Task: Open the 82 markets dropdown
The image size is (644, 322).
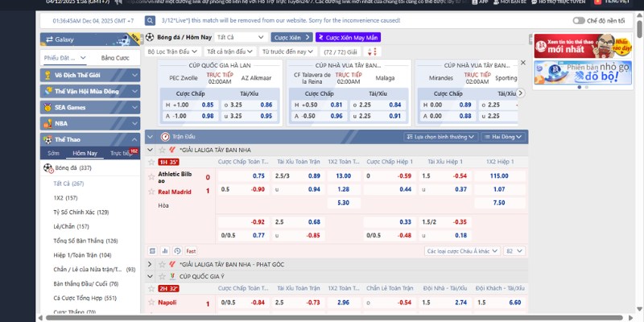Action: pos(514,251)
